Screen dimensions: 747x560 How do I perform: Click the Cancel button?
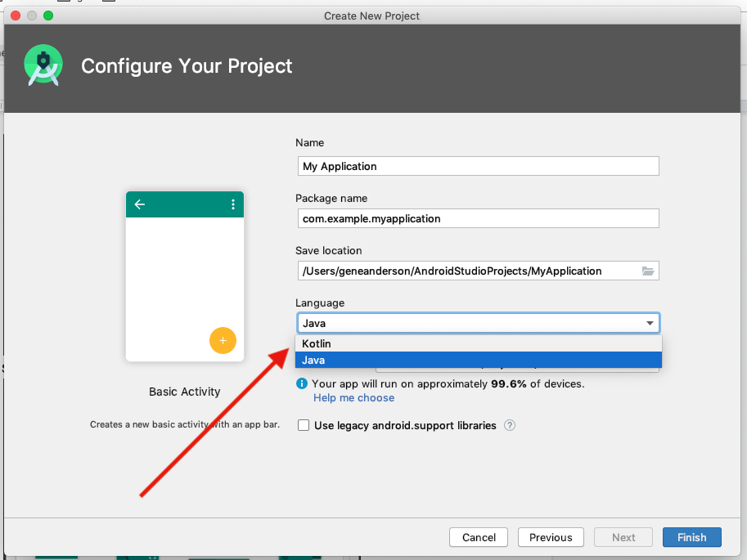tap(479, 537)
